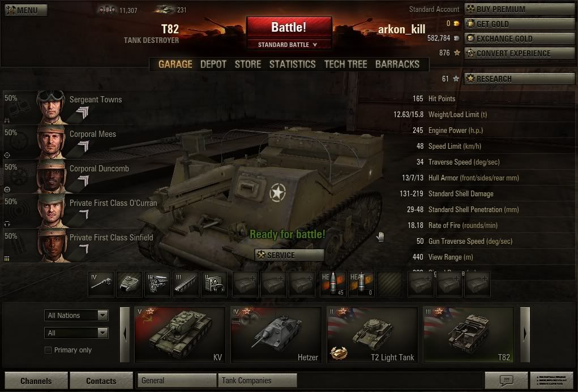
Task: Open the radio module slot
Action: point(214,284)
